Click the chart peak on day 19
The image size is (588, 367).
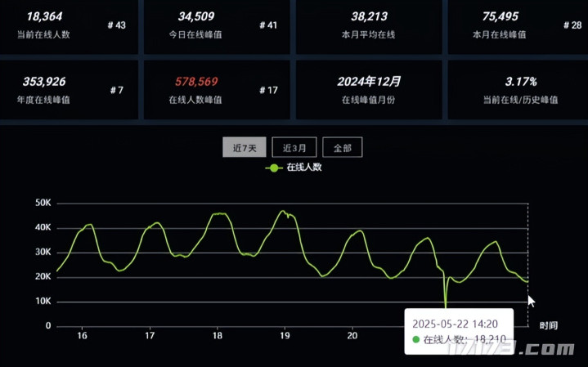(283, 211)
